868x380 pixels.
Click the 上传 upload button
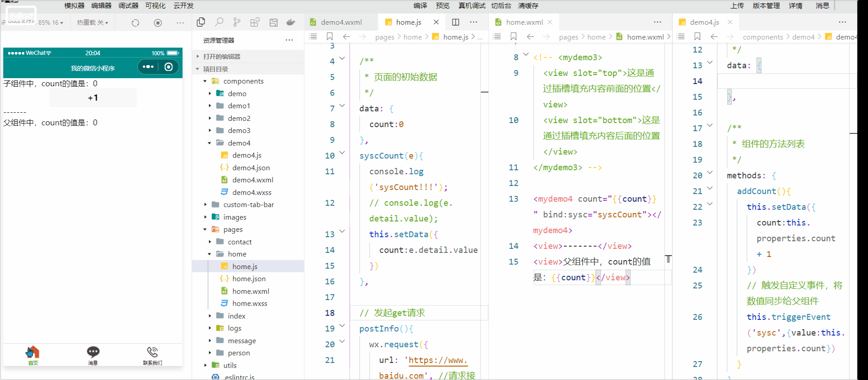737,5
